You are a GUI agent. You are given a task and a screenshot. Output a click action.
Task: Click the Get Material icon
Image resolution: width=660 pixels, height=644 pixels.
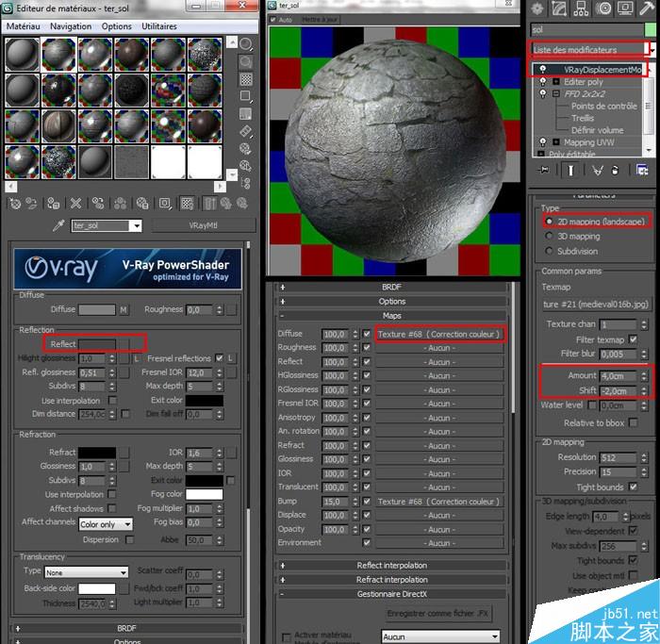pyautogui.click(x=15, y=205)
